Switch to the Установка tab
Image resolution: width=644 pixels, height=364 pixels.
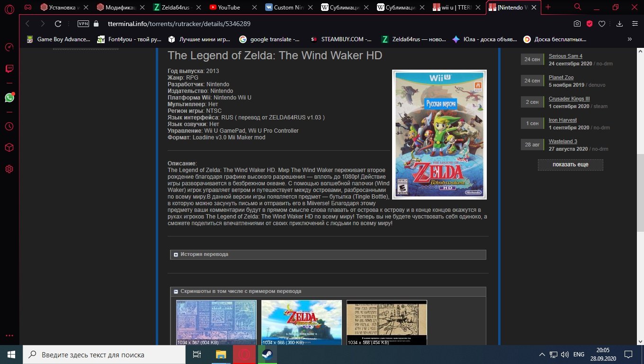click(64, 7)
